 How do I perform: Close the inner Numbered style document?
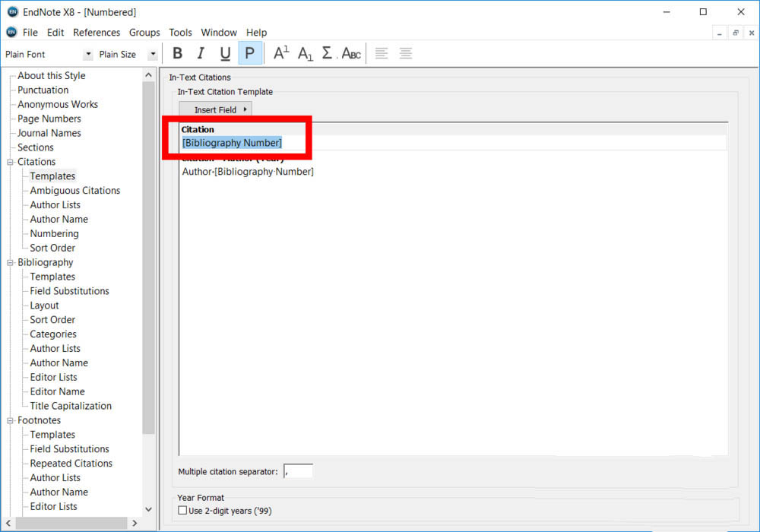pos(752,33)
